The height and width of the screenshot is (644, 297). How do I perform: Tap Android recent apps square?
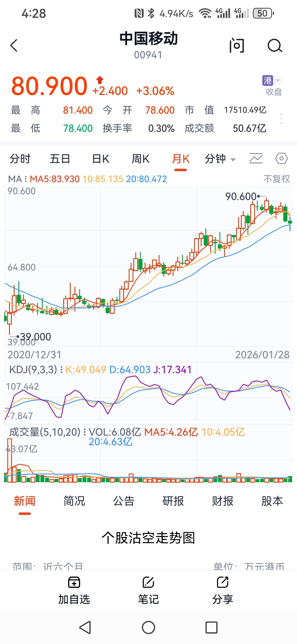pyautogui.click(x=211, y=627)
